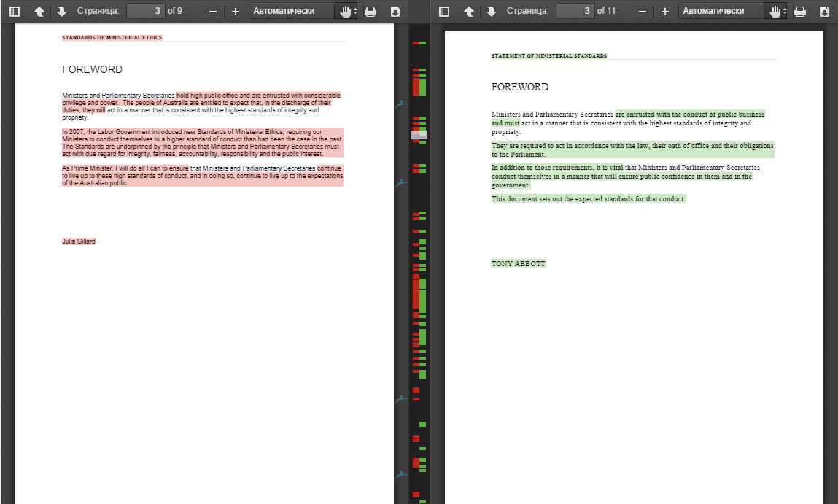Click 'This document sets out the expected standards' line
This screenshot has width=838, height=504.
point(589,199)
